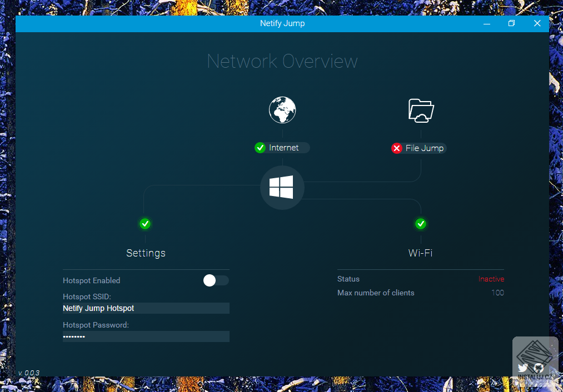Click the green check next to Internet
563x392 pixels.
(260, 148)
